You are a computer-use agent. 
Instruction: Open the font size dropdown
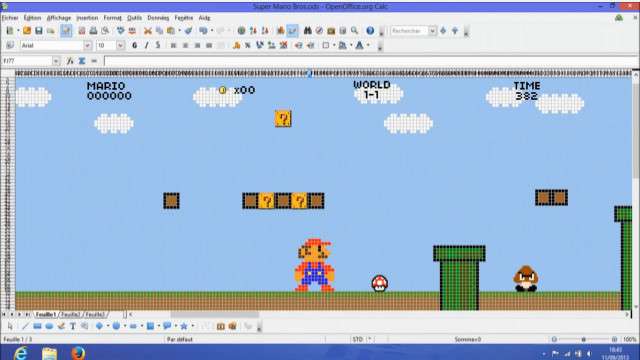coord(120,45)
